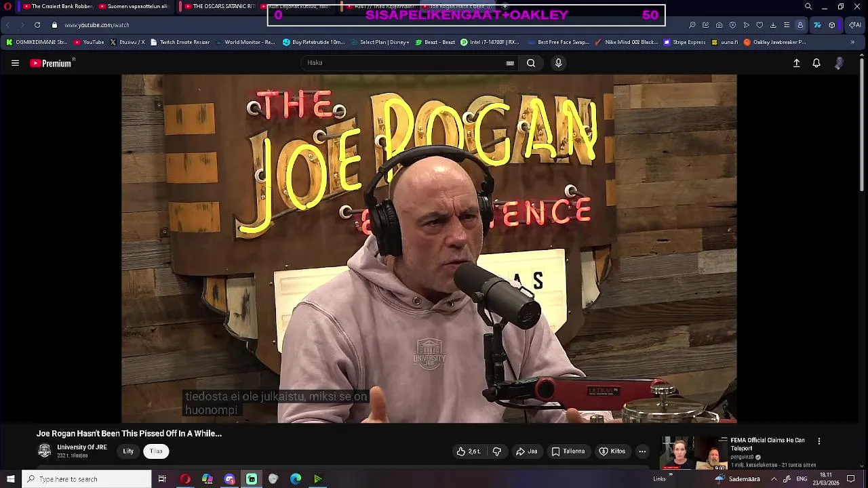Open FEMA Official Claims recommended video thumbnail

(x=694, y=453)
